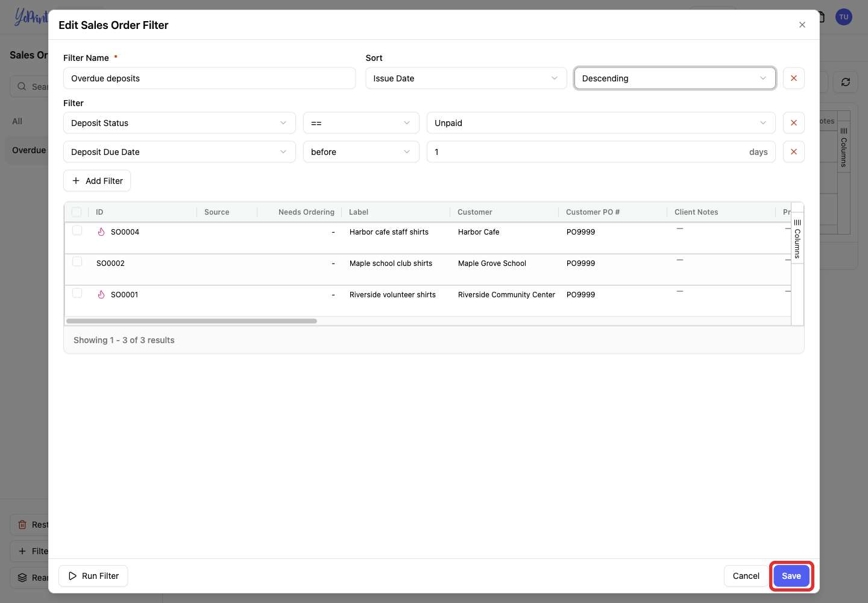868x603 pixels.
Task: Click the flame icon beside SO0001
Action: 101,295
